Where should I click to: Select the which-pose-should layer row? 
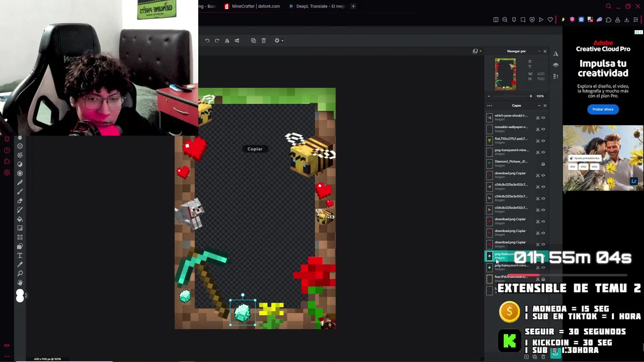click(x=516, y=118)
